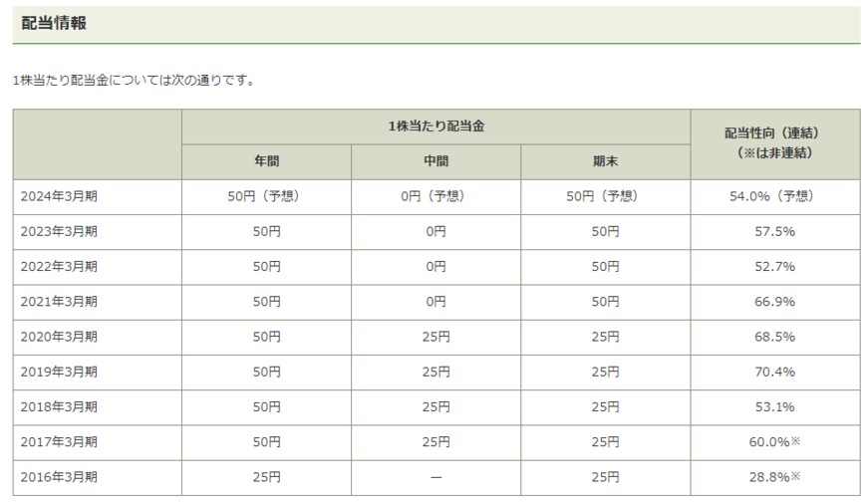Select the 2023年3月期 row label
The image size is (867, 504).
tap(59, 231)
